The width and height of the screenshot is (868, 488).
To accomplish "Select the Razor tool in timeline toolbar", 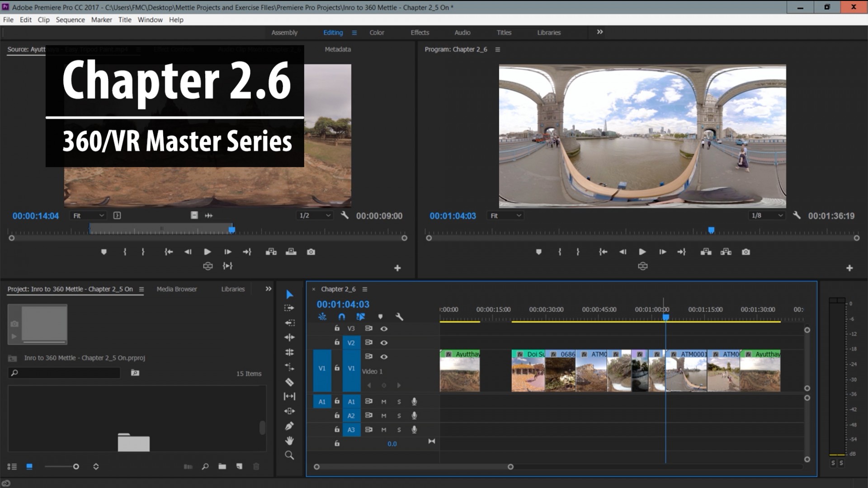I will tap(290, 382).
